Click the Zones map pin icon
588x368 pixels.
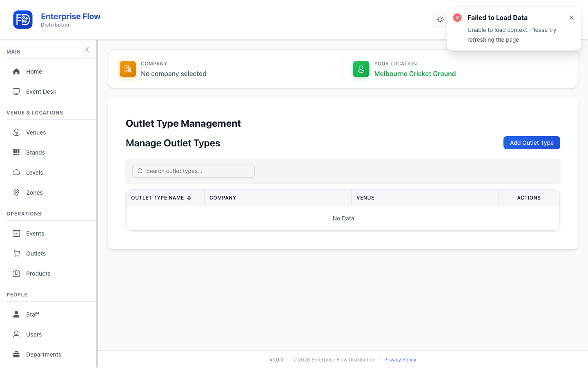[x=16, y=193]
